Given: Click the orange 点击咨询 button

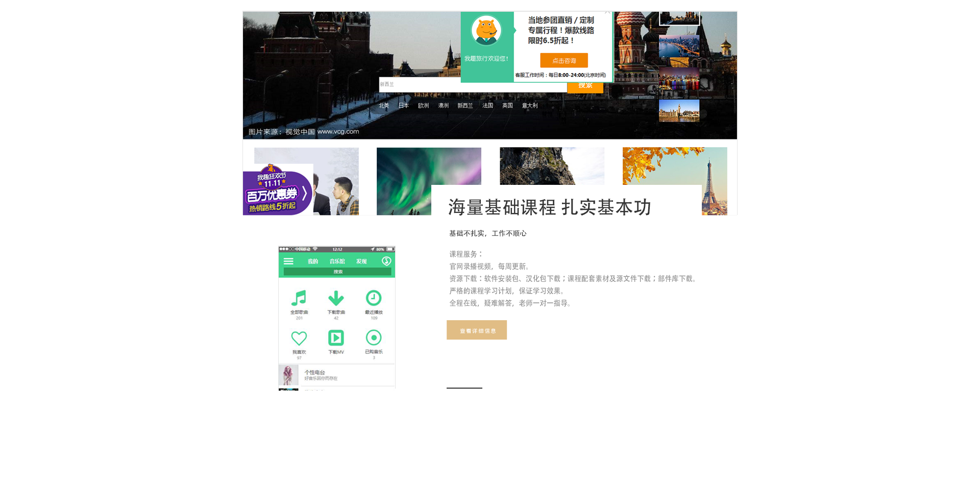Looking at the screenshot, I should pos(563,61).
